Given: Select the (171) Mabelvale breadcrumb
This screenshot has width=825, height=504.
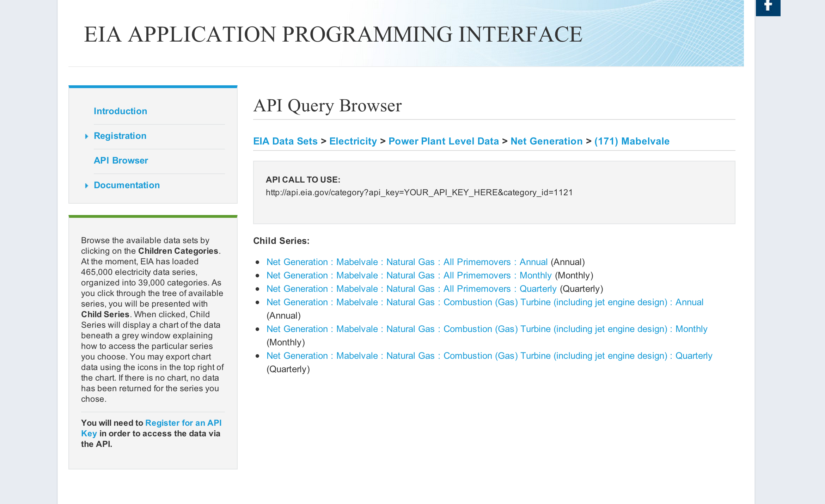Looking at the screenshot, I should pyautogui.click(x=632, y=141).
